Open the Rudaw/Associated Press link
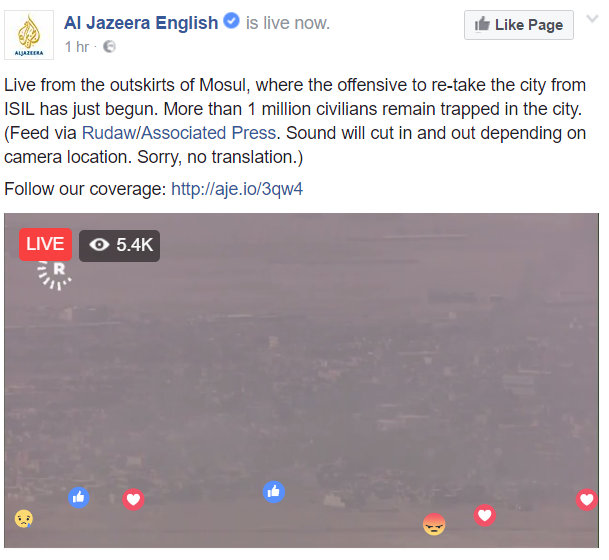This screenshot has width=609, height=560. click(x=179, y=133)
